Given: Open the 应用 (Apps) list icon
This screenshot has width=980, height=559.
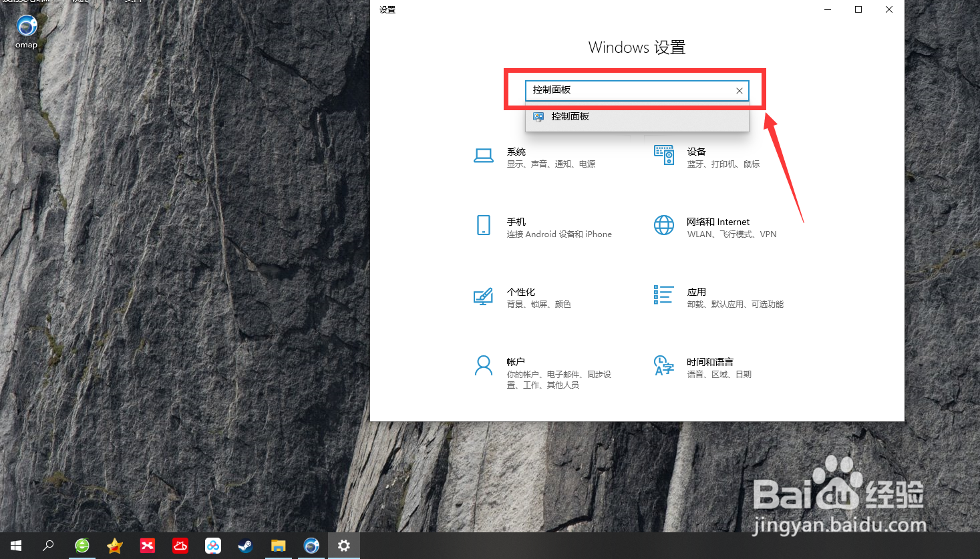Looking at the screenshot, I should (663, 295).
